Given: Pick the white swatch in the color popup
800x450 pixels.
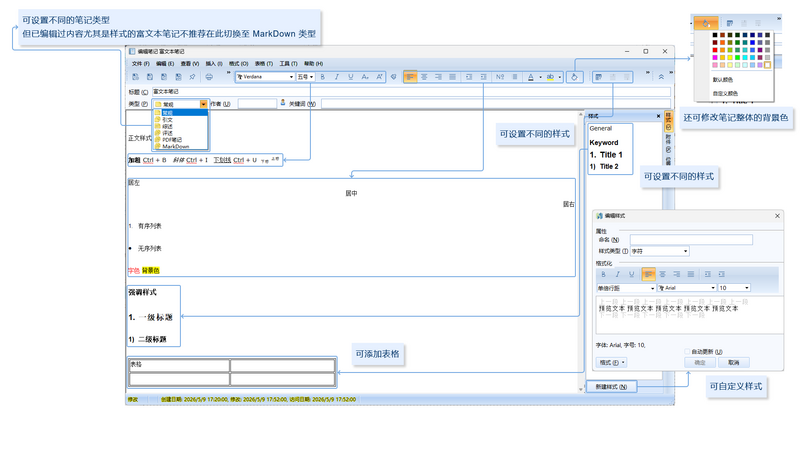Looking at the screenshot, I should (767, 65).
